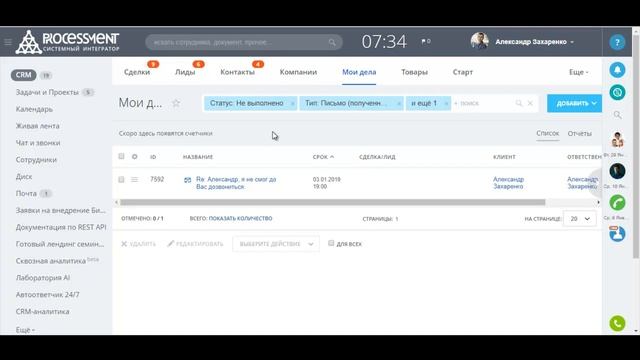The height and width of the screenshot is (360, 640).
Task: Click the flag counter next to the clock
Action: click(x=426, y=41)
